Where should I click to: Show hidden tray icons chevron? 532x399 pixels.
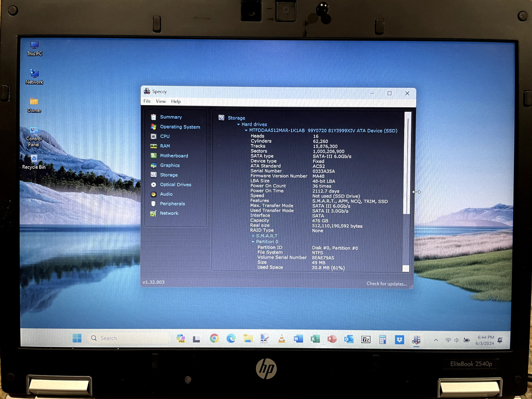[x=436, y=340]
